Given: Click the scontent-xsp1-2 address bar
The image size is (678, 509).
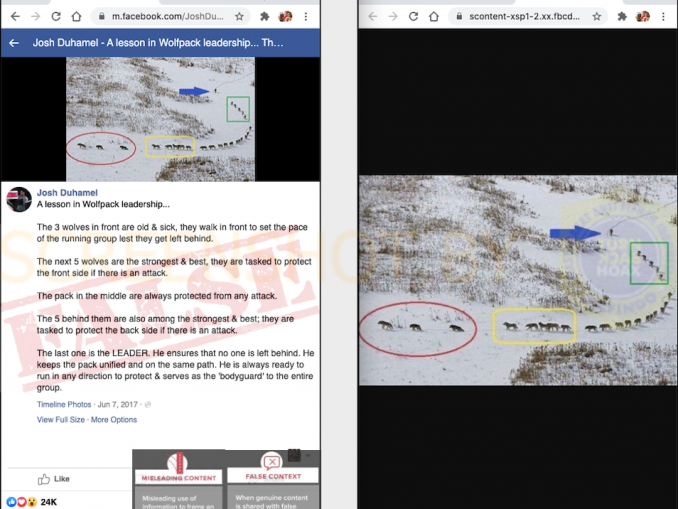Looking at the screenshot, I should [528, 16].
